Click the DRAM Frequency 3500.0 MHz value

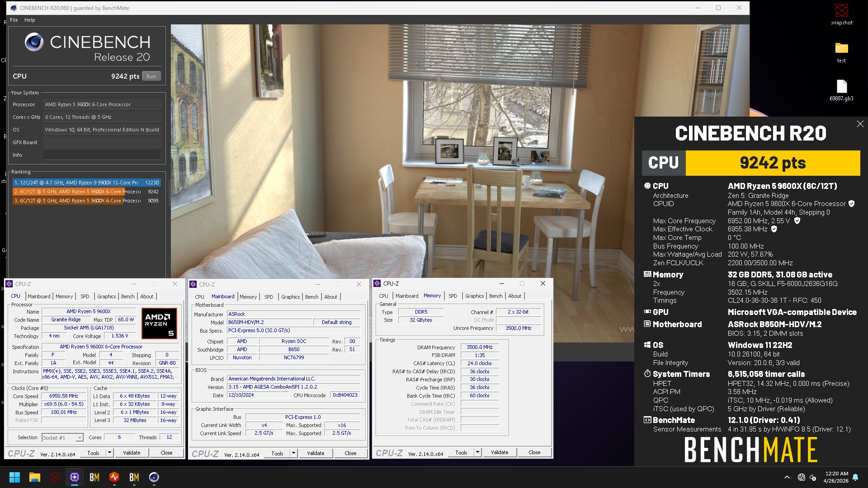(480, 347)
